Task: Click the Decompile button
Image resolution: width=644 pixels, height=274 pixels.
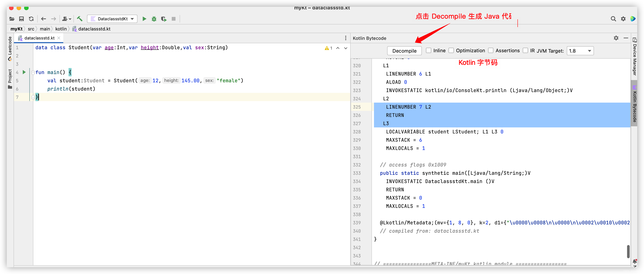Action: click(x=404, y=51)
